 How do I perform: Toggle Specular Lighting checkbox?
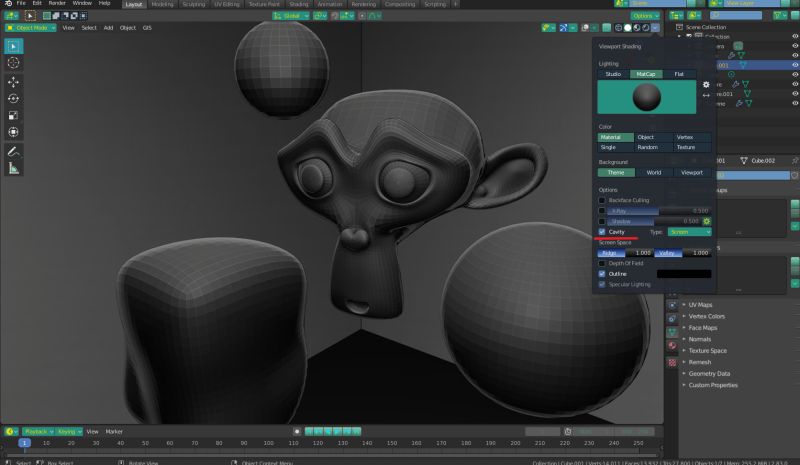(x=602, y=284)
